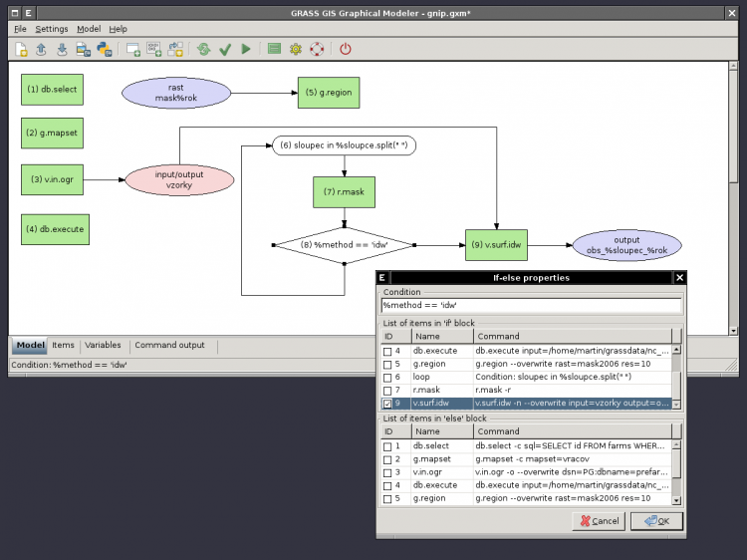
Task: Check db.select item in else block list
Action: (x=387, y=447)
